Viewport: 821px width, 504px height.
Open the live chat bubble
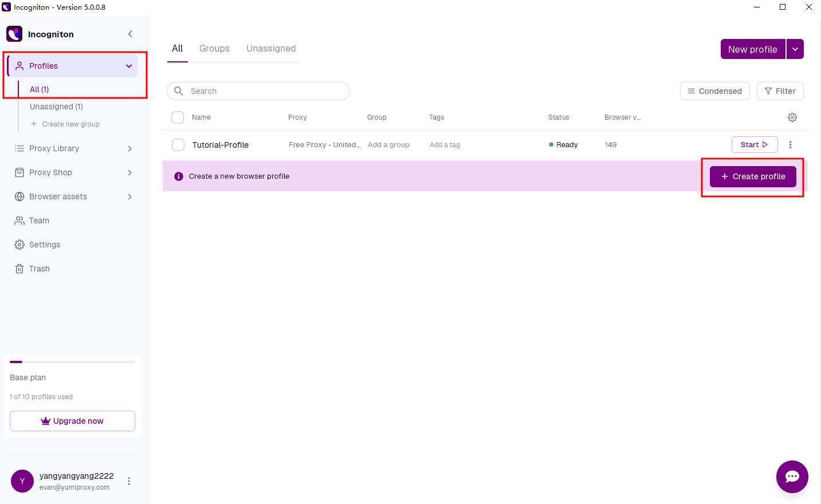pyautogui.click(x=792, y=477)
